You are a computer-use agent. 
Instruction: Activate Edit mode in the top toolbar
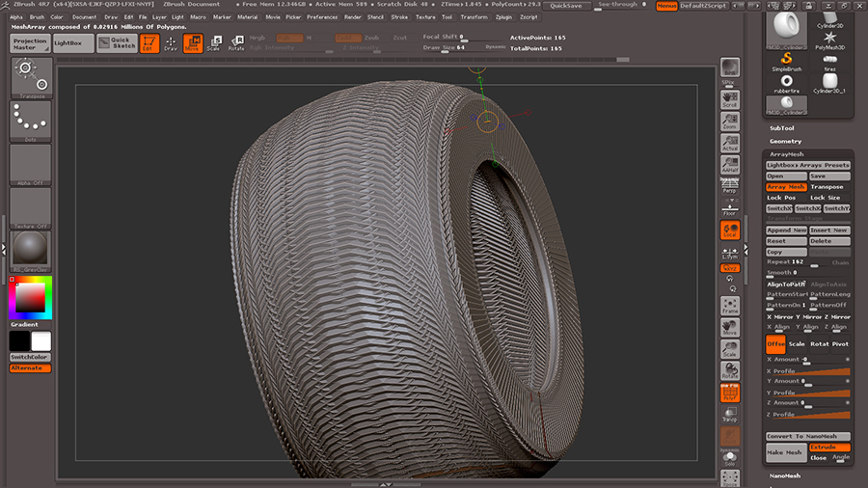[149, 43]
